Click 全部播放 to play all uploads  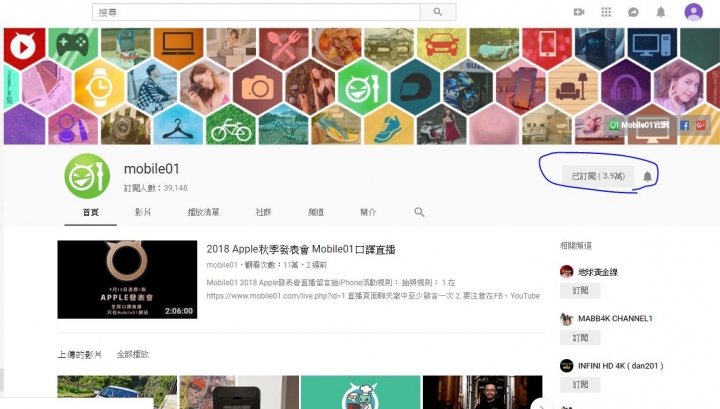coord(133,354)
